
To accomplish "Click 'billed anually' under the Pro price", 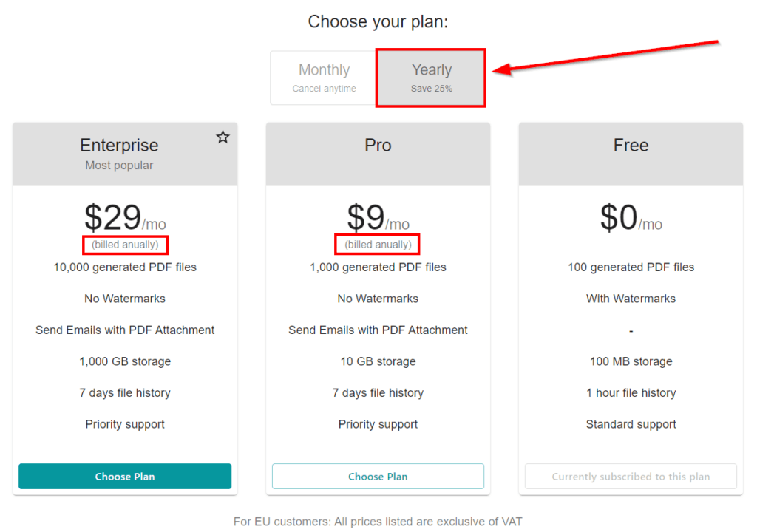I will [378, 245].
